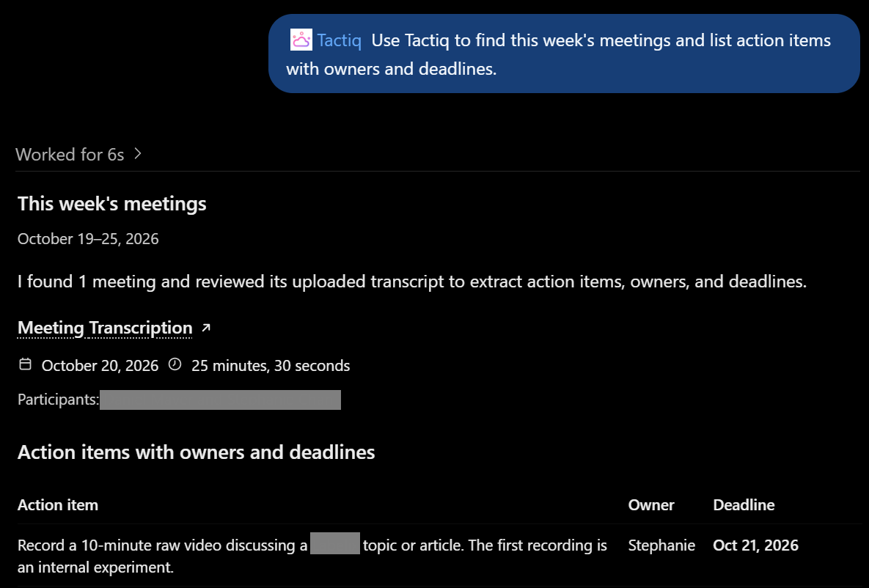Click the 'Participants:' label
Image resolution: width=869 pixels, height=588 pixels.
pyautogui.click(x=58, y=400)
